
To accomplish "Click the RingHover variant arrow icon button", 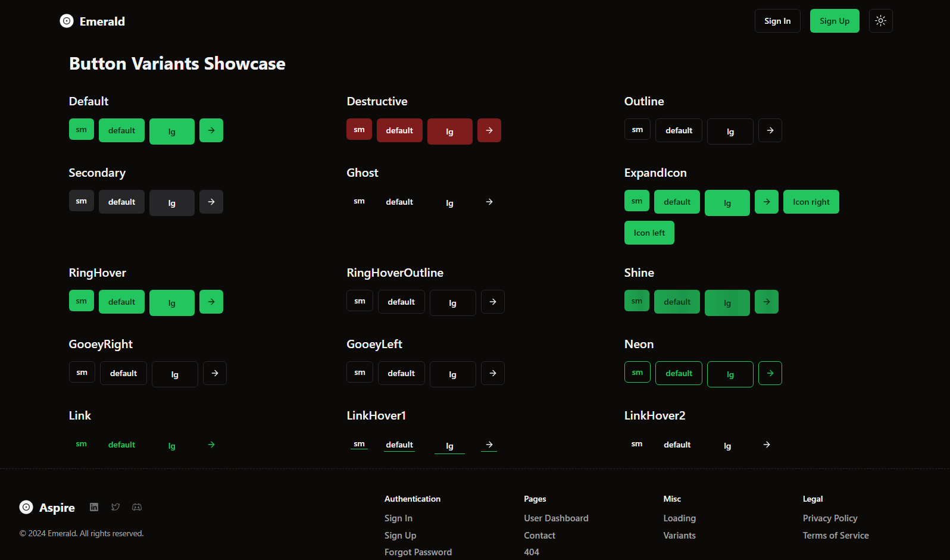I will click(211, 302).
